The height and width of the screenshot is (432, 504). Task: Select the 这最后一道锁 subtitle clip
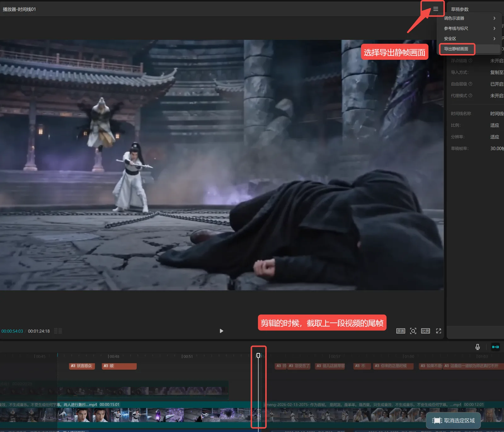(473, 366)
